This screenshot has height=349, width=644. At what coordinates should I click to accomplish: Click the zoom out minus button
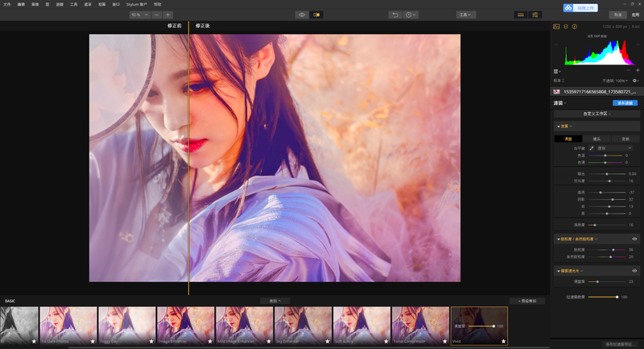156,15
